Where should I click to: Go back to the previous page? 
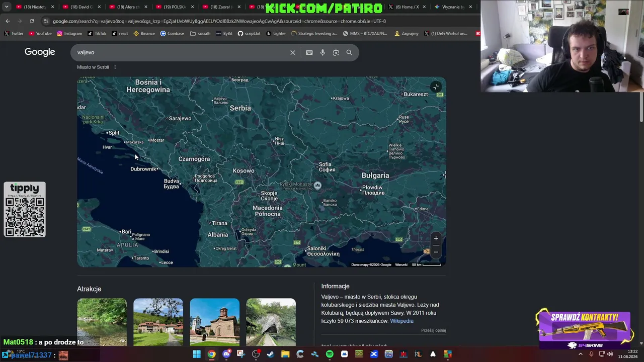8,21
